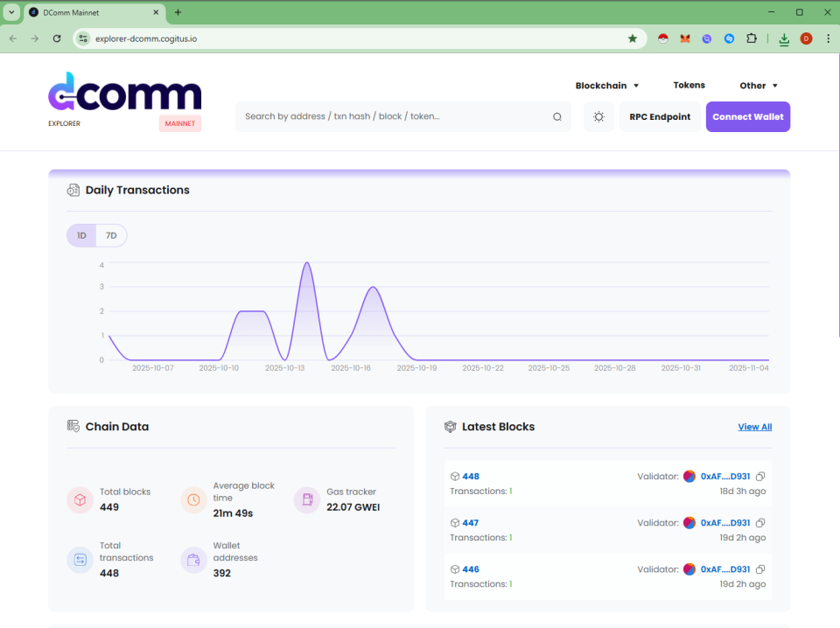Click the MAINNET badge
Screen dimensions: 840x628
[180, 123]
